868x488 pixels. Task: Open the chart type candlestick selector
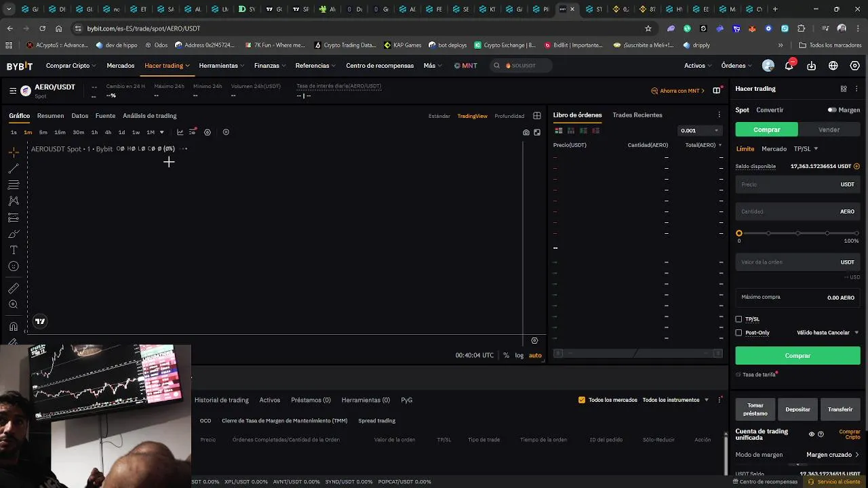[180, 132]
